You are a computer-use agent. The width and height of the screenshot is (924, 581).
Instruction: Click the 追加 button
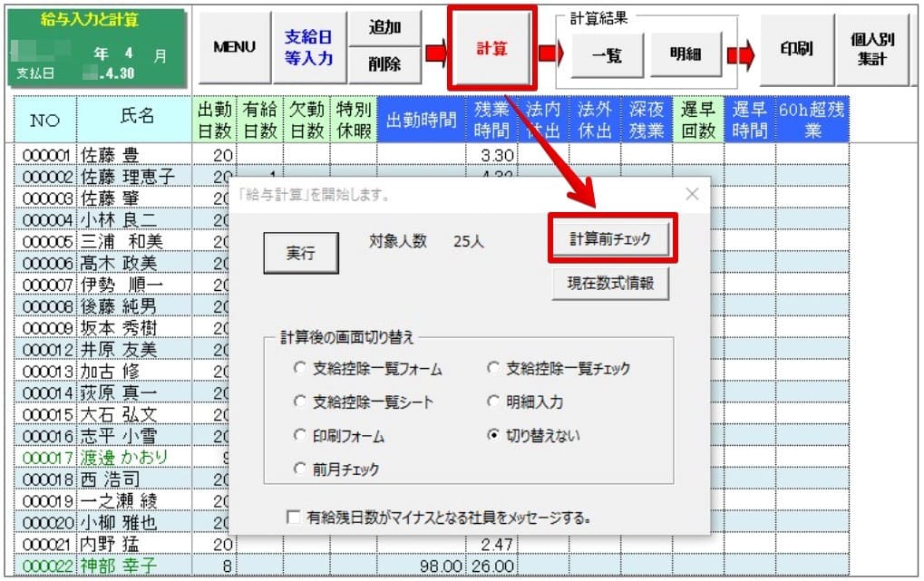(384, 28)
